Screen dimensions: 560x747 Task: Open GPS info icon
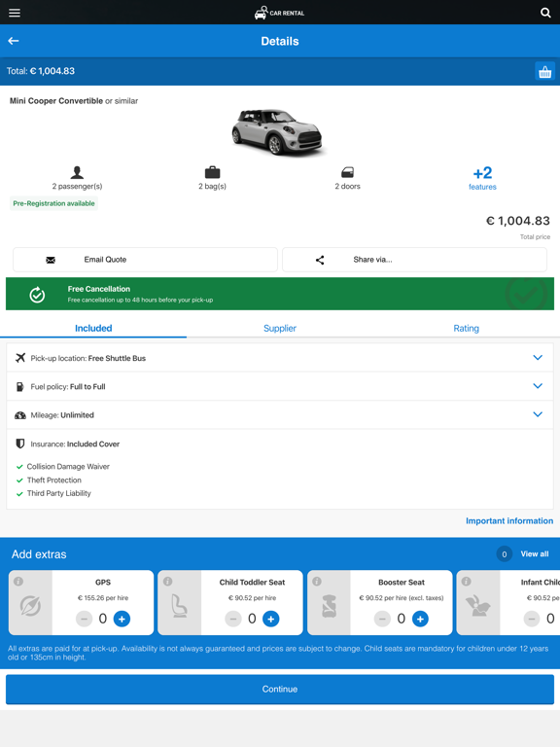point(18,582)
